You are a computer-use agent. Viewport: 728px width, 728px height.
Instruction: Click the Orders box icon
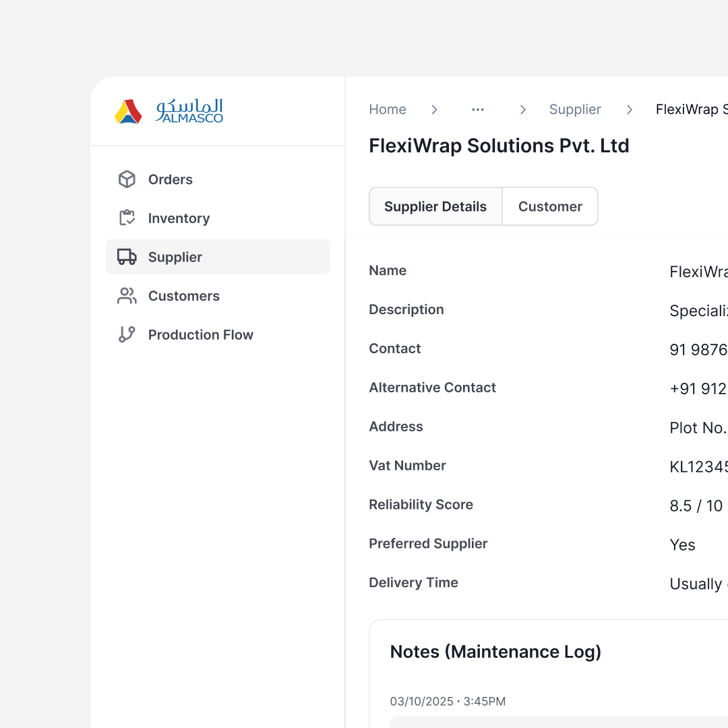pyautogui.click(x=127, y=179)
